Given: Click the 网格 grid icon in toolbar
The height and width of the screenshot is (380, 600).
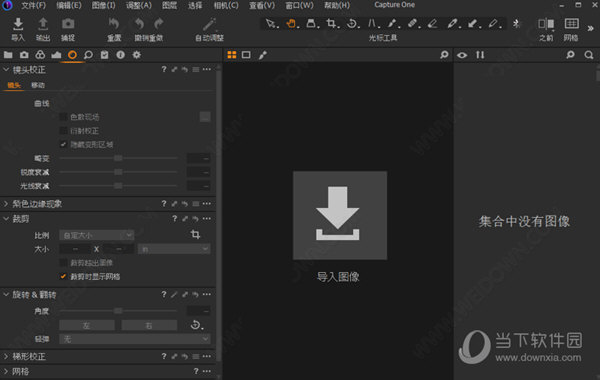Looking at the screenshot, I should 571,24.
